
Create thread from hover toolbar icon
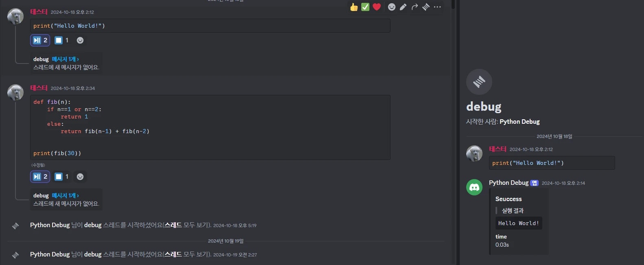pos(426,7)
